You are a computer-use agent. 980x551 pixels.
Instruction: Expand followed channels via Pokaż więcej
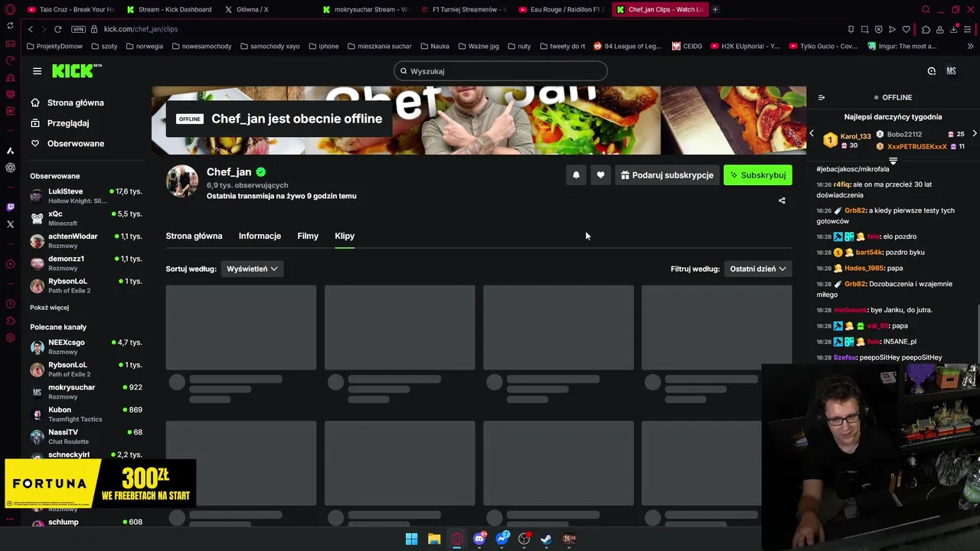[x=49, y=308]
